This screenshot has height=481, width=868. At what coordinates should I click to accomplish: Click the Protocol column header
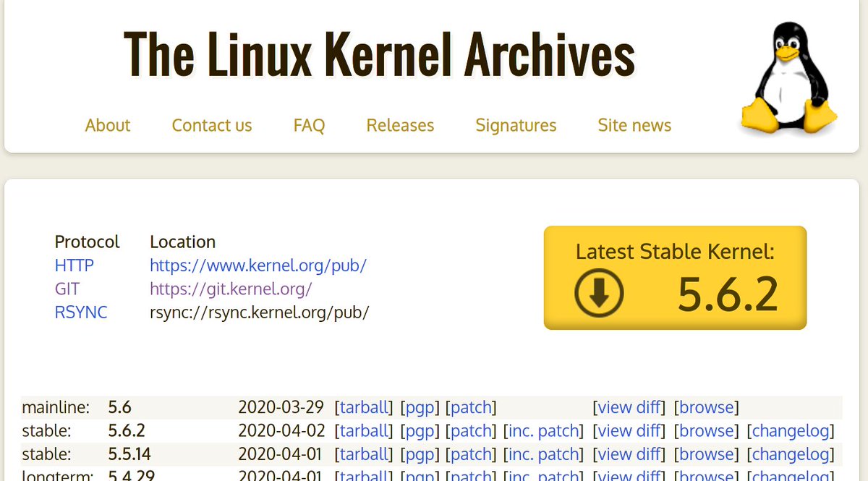88,242
